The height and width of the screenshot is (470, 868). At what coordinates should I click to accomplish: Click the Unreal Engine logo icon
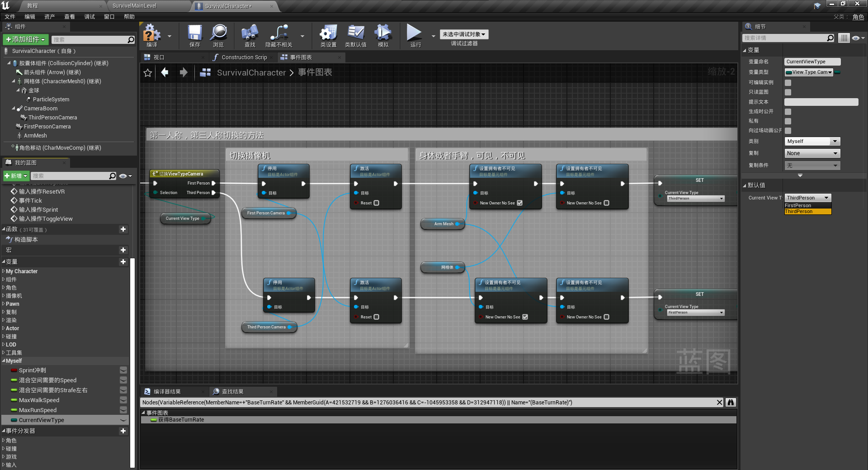point(6,5)
